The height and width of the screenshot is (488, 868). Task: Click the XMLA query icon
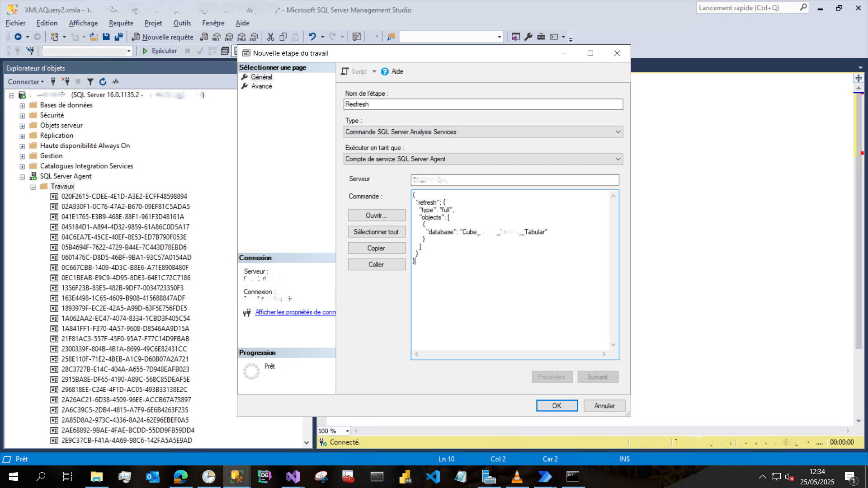point(242,37)
